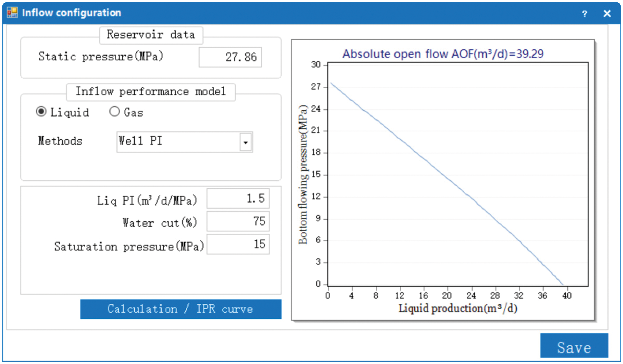Image resolution: width=623 pixels, height=364 pixels.
Task: Choose the Gas inflow model option
Action: click(x=114, y=112)
